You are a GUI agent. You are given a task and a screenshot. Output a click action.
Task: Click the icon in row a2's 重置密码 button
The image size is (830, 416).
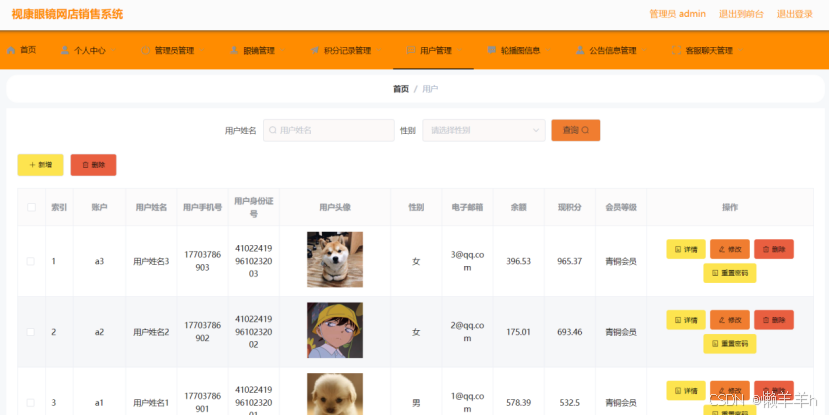[x=715, y=343]
